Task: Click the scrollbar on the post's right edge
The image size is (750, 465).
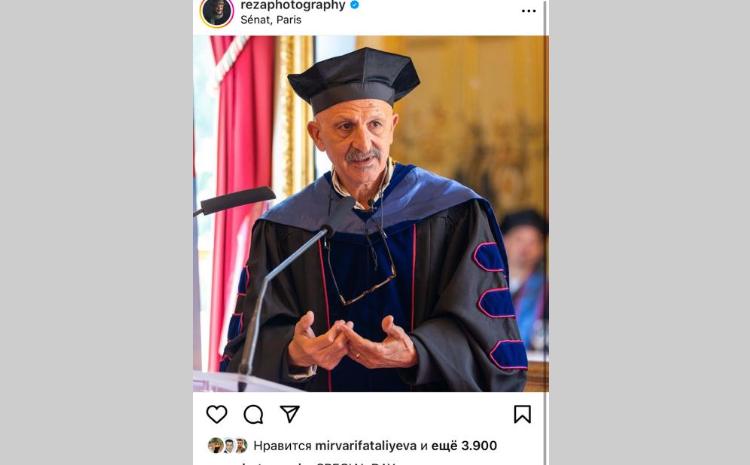Action: tap(546, 200)
